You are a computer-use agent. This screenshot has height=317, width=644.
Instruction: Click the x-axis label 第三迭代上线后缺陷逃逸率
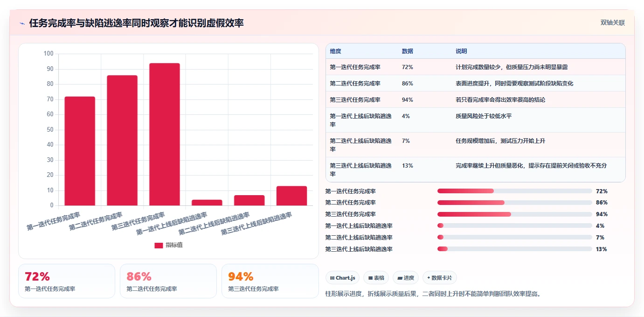[x=256, y=224]
